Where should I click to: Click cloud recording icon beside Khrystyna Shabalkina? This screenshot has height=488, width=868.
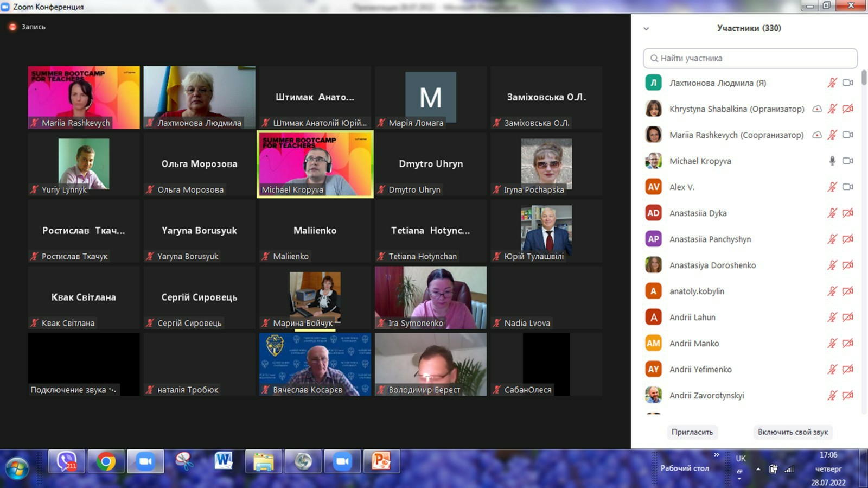point(816,109)
